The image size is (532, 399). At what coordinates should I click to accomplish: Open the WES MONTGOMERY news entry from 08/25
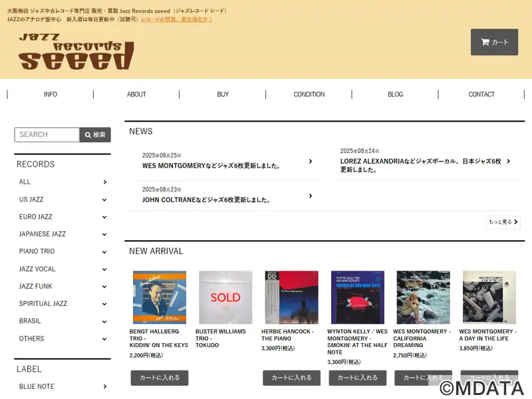[x=211, y=166]
